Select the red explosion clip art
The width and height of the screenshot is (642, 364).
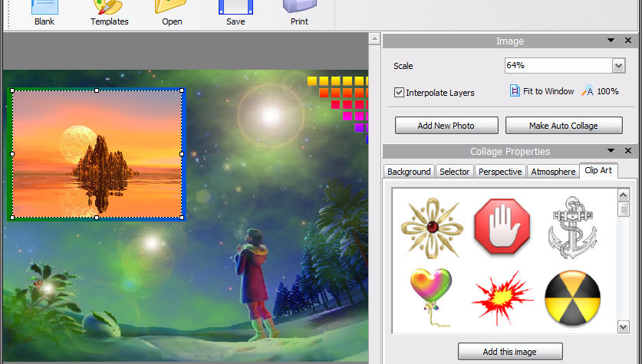[502, 298]
